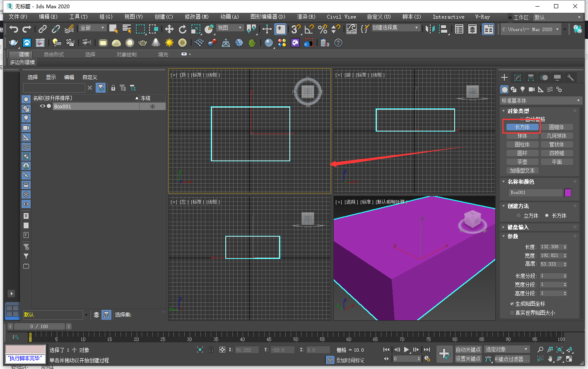Collapse the 对象类型 rollout
Viewport: 588px width, 369px height.
tap(518, 111)
